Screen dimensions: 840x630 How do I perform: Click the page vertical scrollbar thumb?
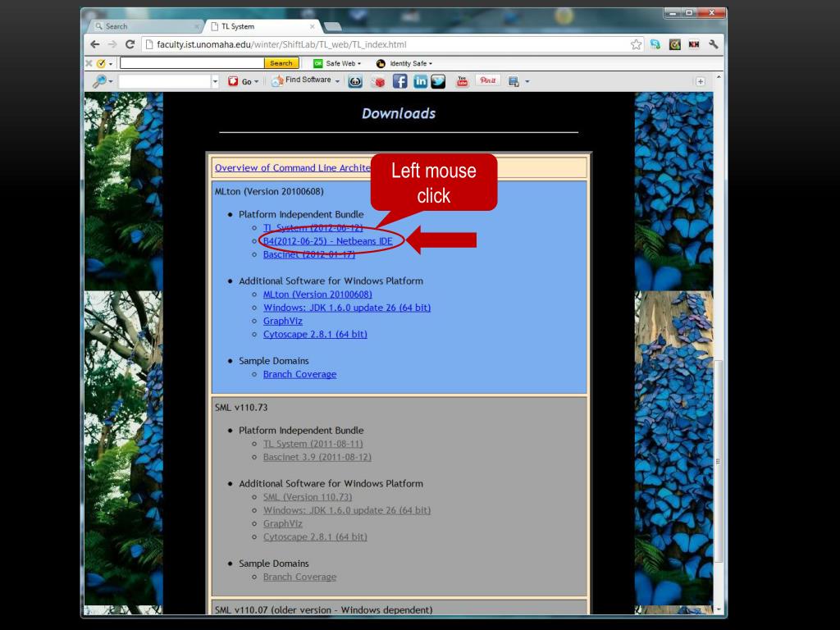pyautogui.click(x=719, y=461)
